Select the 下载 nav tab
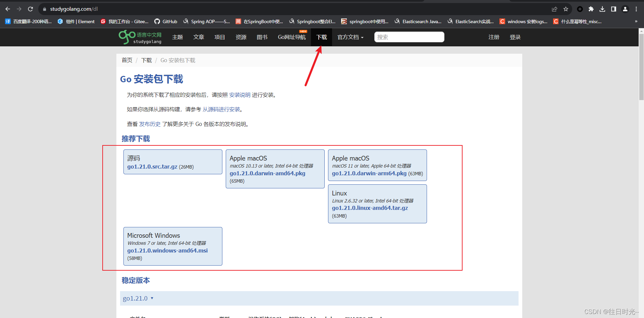Viewport: 644px width, 318px height. (x=322, y=37)
